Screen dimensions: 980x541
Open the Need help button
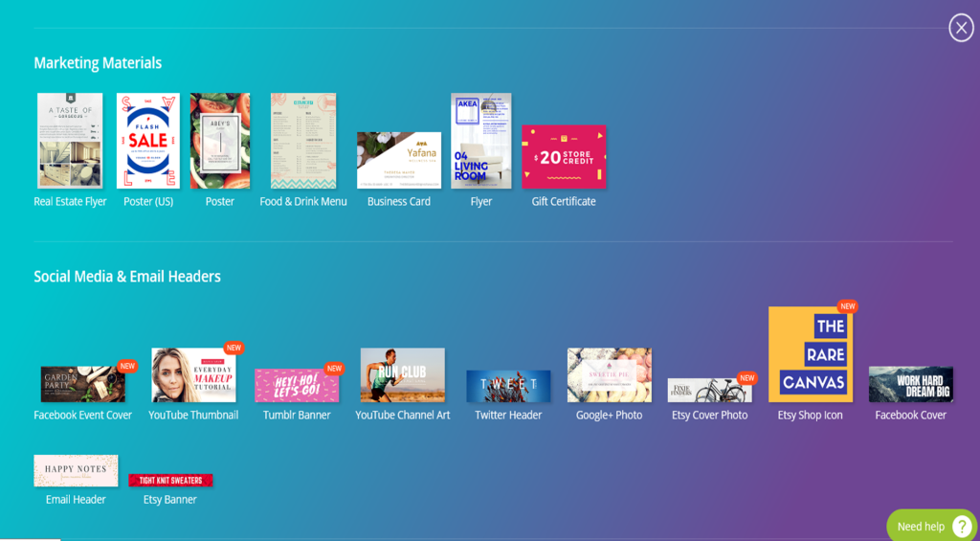pyautogui.click(x=932, y=526)
